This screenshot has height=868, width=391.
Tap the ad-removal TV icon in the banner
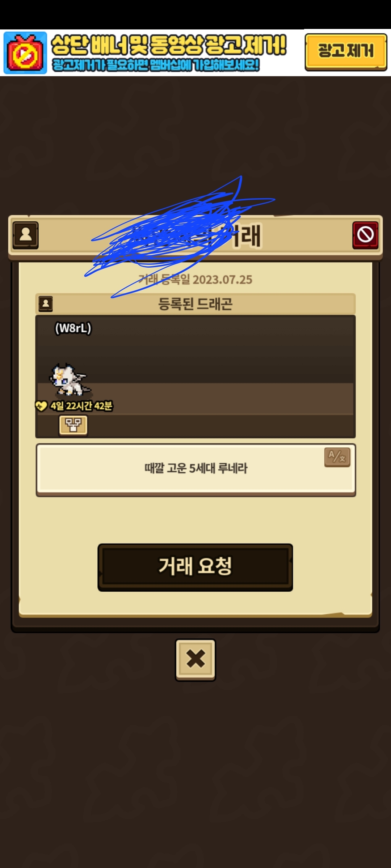25,53
